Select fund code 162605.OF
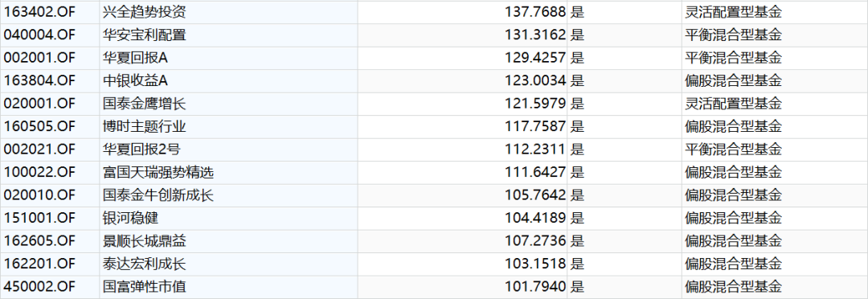The height and width of the screenshot is (299, 868). click(x=39, y=241)
